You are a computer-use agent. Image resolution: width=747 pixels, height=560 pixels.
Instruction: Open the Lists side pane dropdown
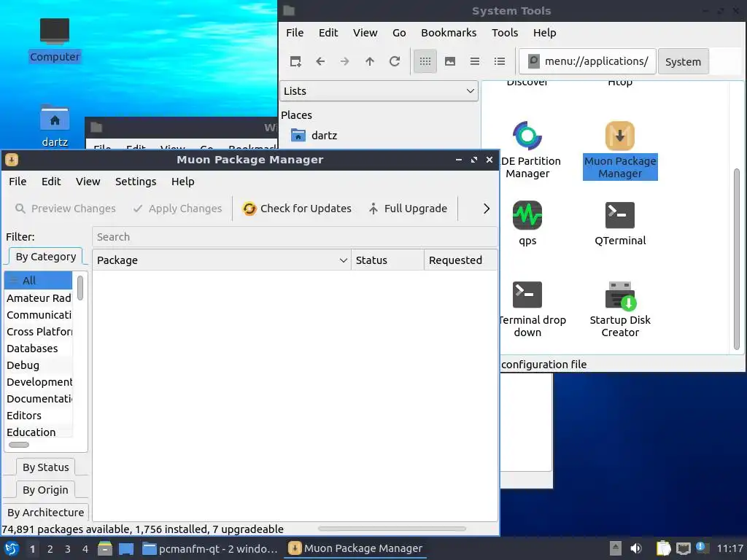(x=379, y=91)
